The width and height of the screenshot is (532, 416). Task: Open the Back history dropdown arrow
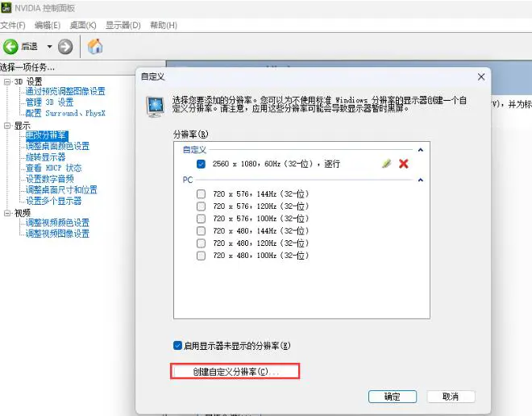coord(49,47)
